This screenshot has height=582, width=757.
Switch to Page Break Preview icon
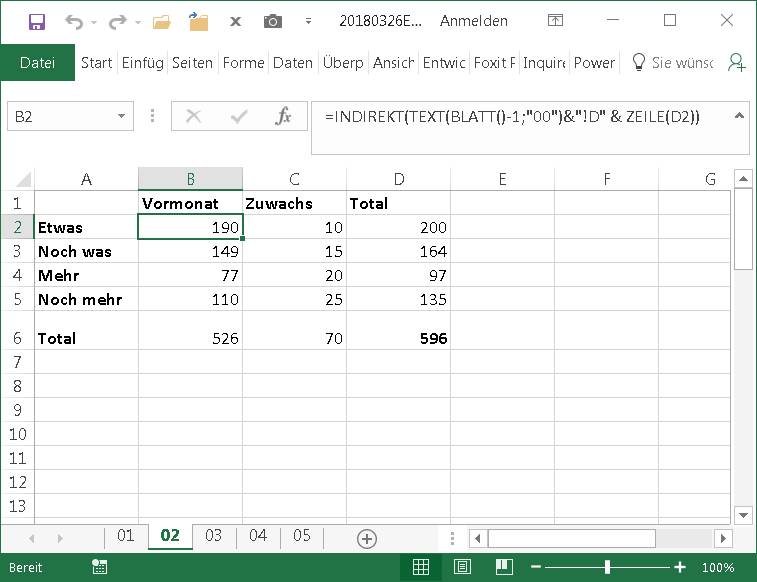(504, 567)
